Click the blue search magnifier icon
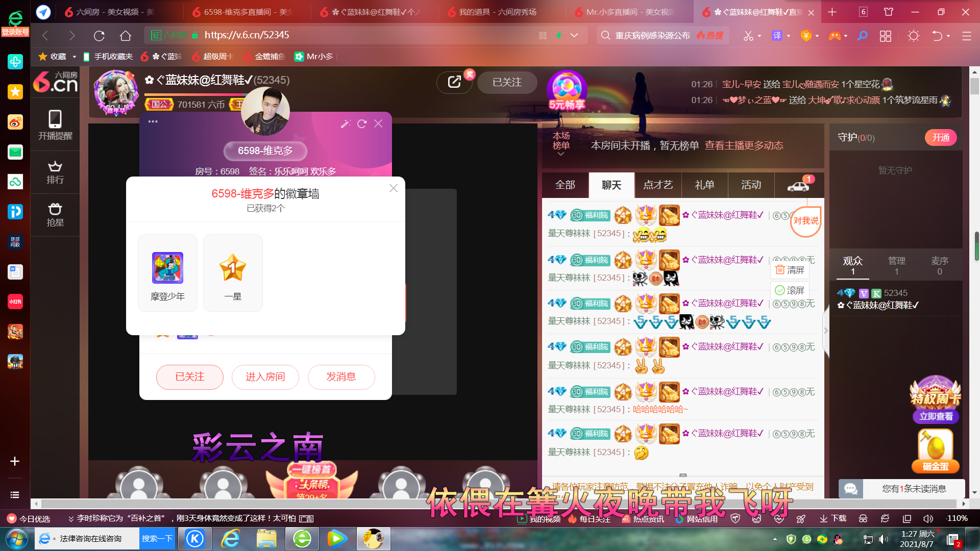Screen dimensions: 980x551 (x=862, y=36)
